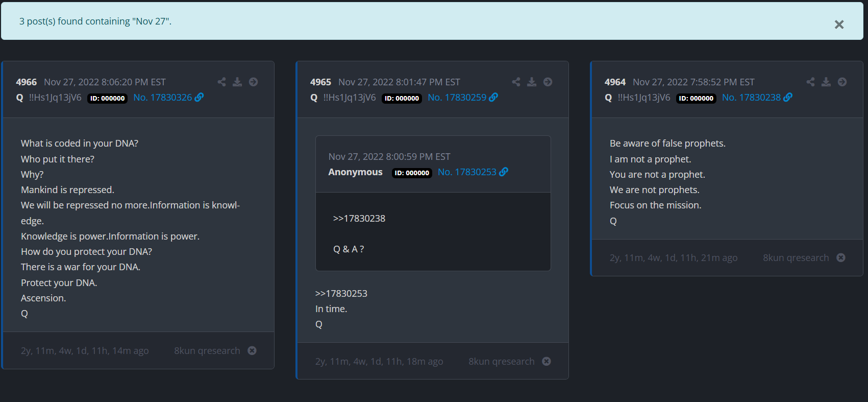
Task: Open the link No. 17830326
Action: click(x=168, y=98)
